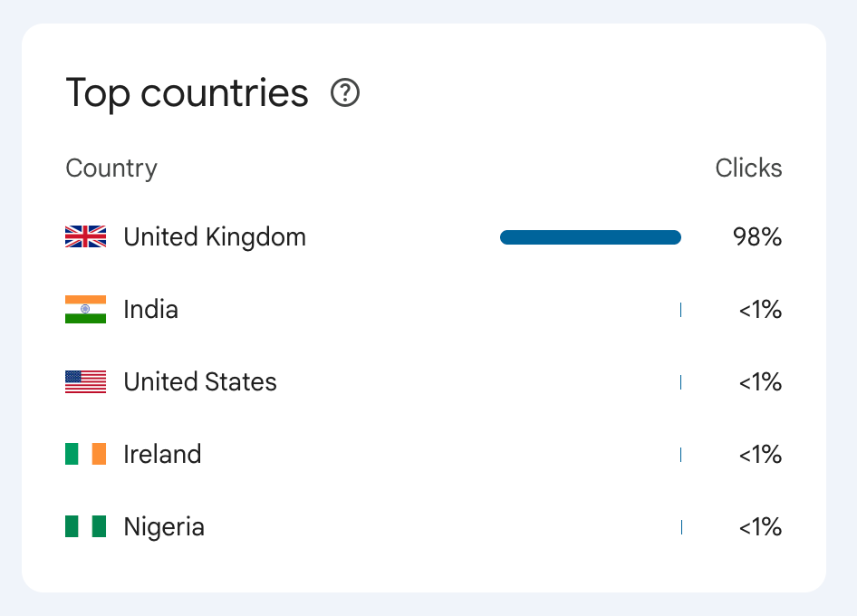The image size is (857, 616).
Task: Click the help icon beside Top countries
Action: click(x=345, y=92)
